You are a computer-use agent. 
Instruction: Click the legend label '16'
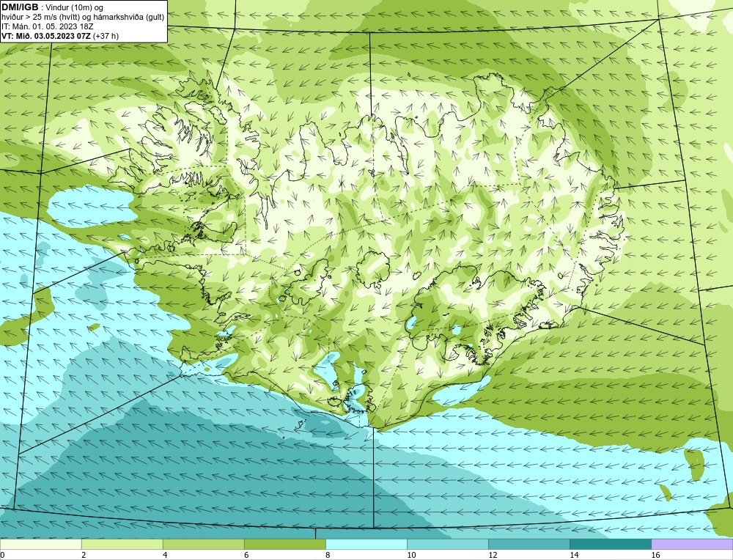(x=655, y=555)
